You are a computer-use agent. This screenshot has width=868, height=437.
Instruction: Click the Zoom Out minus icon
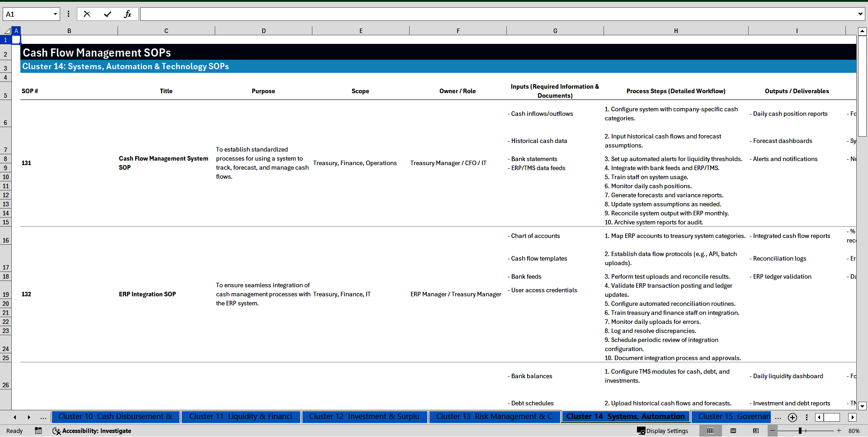(773, 431)
